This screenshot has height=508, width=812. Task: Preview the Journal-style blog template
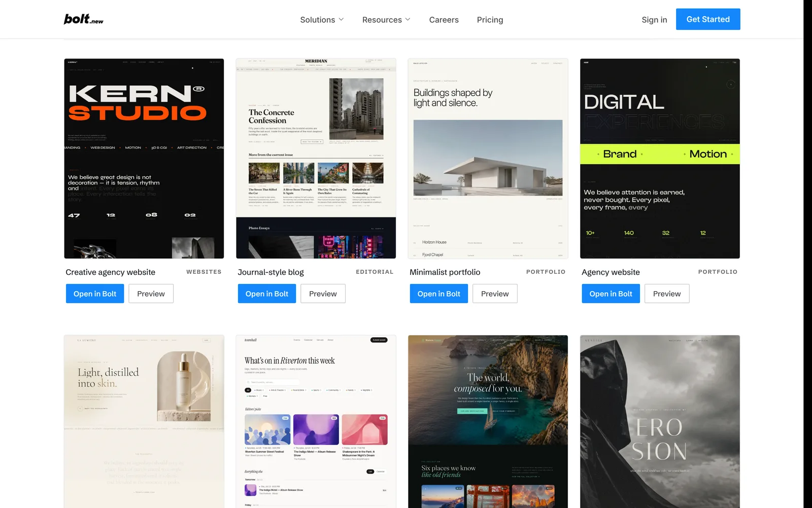[323, 294]
